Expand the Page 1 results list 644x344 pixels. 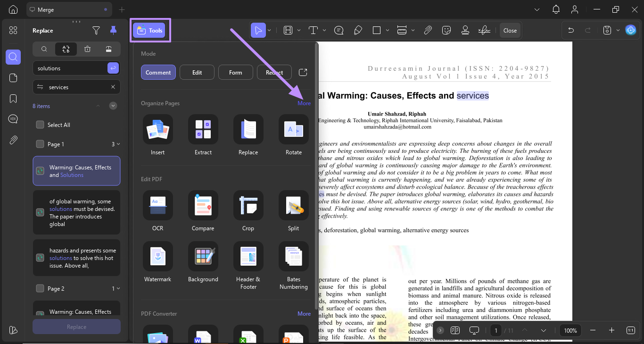pos(118,144)
